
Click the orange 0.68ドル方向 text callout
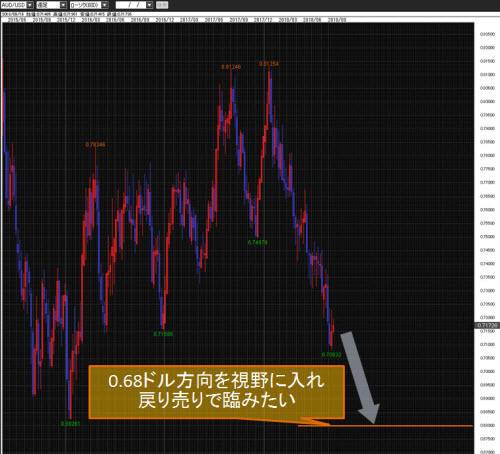217,392
